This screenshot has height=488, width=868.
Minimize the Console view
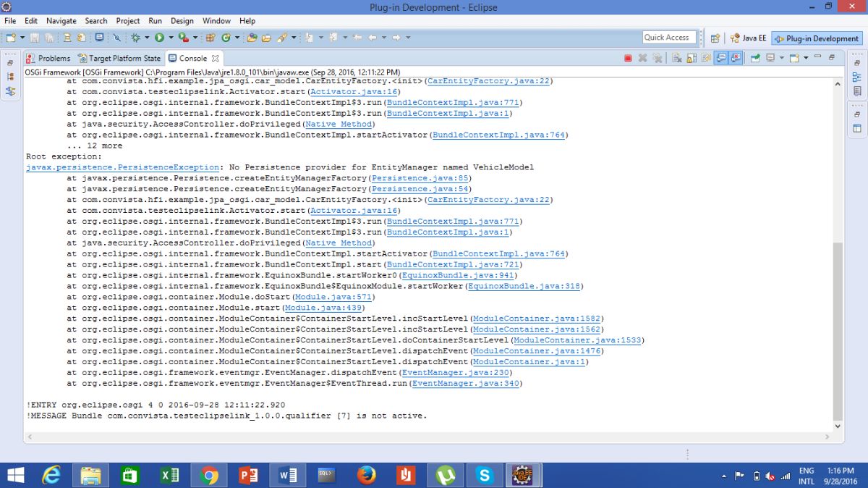click(x=818, y=56)
